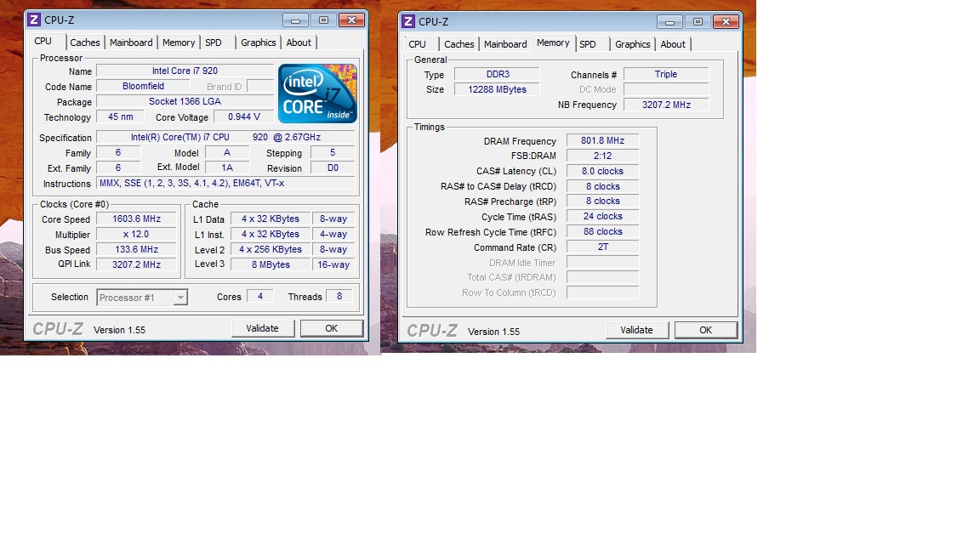Minimize the right CPU-Z window
The height and width of the screenshot is (551, 980).
pyautogui.click(x=669, y=22)
